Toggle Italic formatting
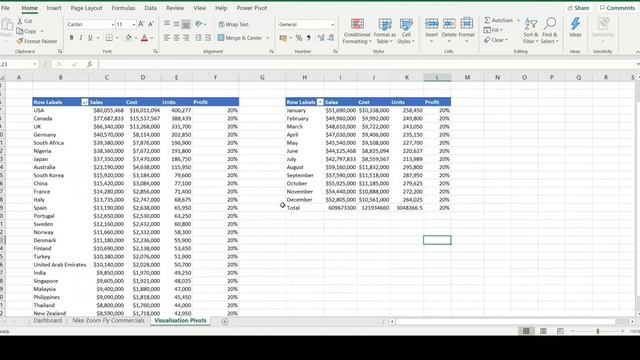This screenshot has width=640, height=360. (81, 38)
